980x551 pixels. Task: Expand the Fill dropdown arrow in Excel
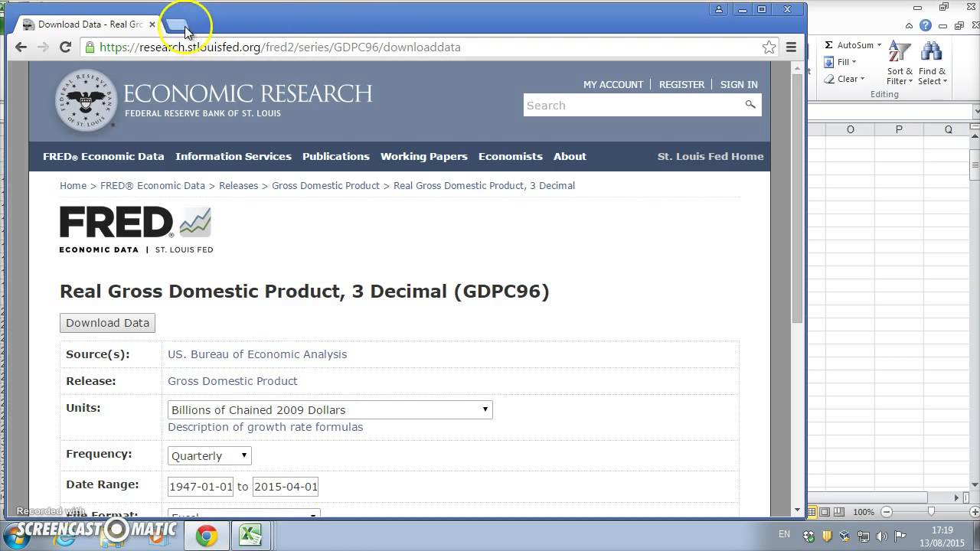tap(854, 62)
